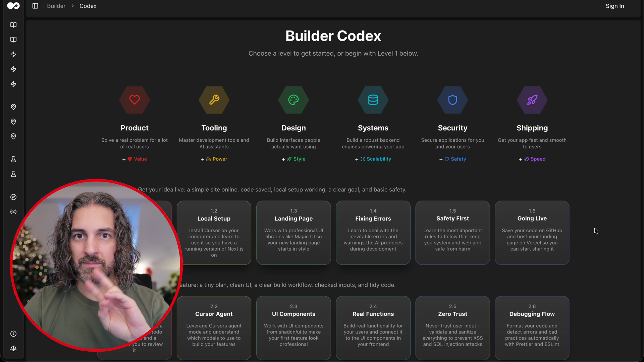Click the Builder logo in the top left
Image resolution: width=644 pixels, height=362 pixels.
point(13,6)
